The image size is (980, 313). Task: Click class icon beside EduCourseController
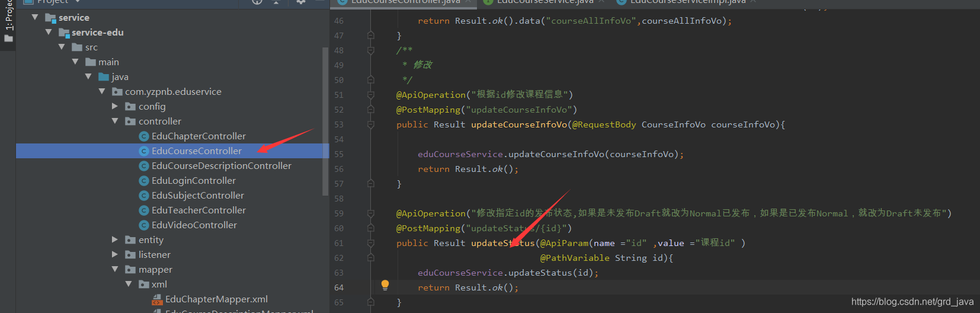143,151
